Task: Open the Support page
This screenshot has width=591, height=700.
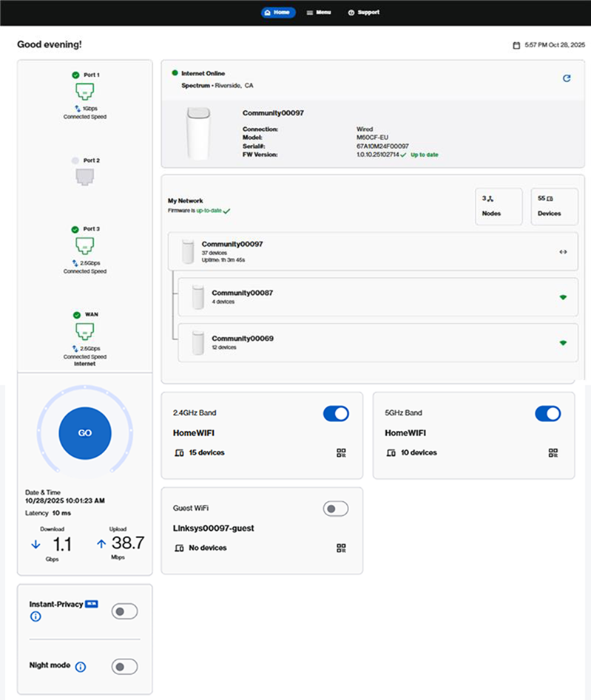Action: pyautogui.click(x=364, y=13)
